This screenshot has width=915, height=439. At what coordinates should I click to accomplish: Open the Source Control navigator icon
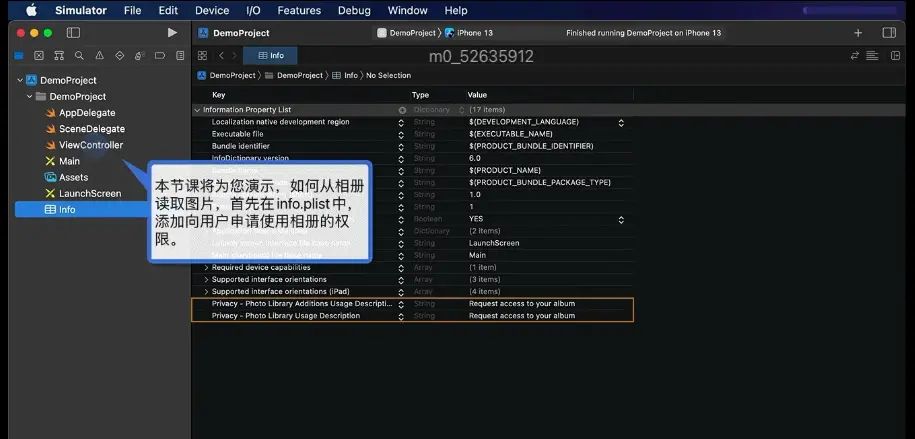[x=39, y=56]
